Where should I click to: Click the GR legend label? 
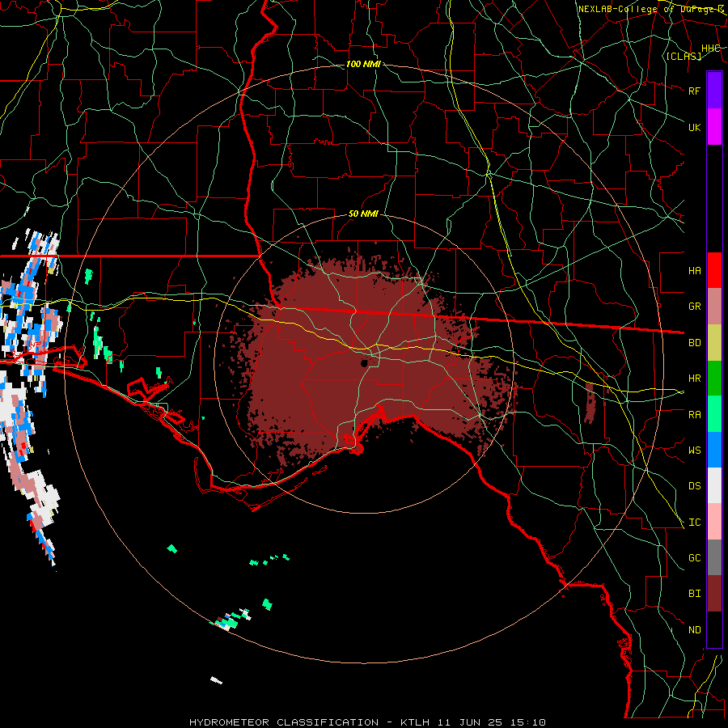694,307
